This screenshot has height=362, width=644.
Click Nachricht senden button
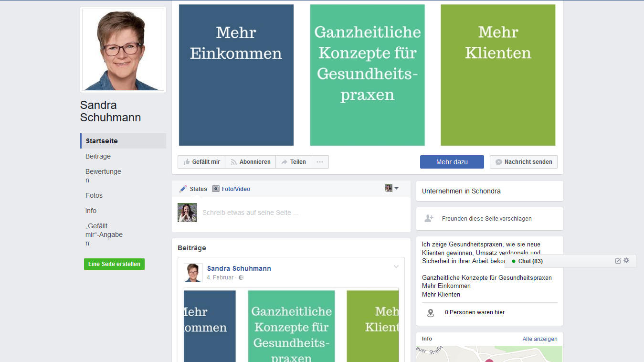click(524, 162)
